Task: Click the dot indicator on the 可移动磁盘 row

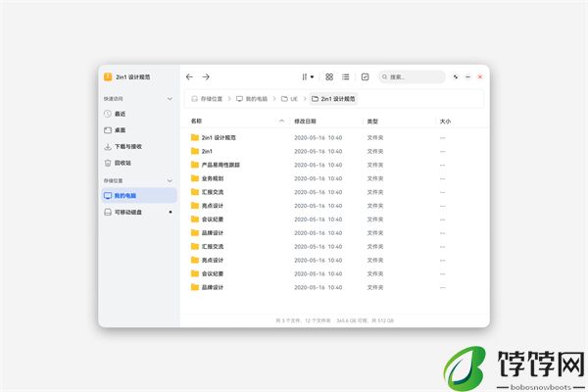Action: tap(171, 212)
